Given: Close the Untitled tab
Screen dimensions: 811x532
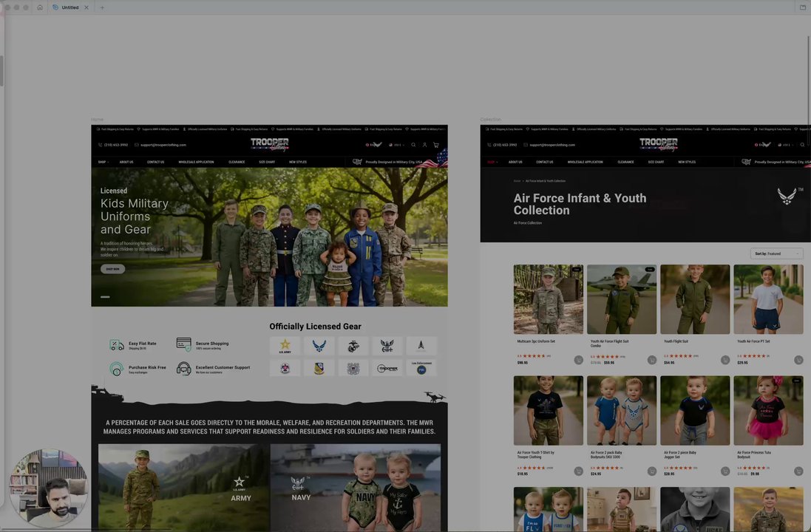Looking at the screenshot, I should click(86, 7).
